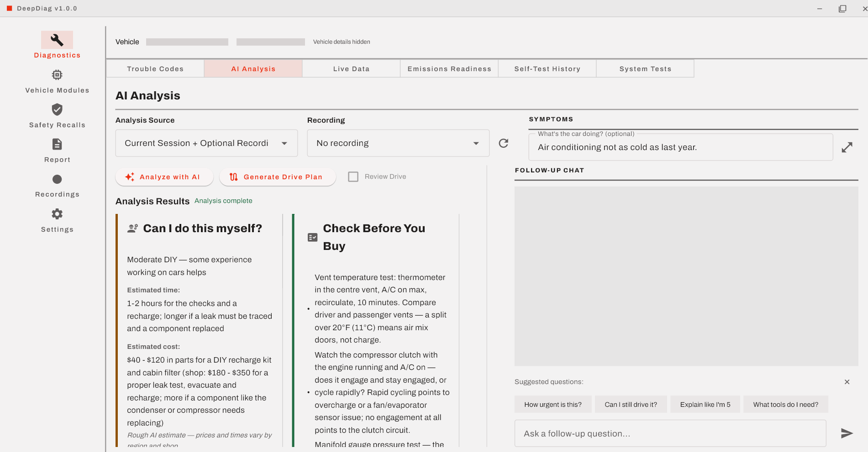Send the follow-up question arrow

(x=847, y=433)
